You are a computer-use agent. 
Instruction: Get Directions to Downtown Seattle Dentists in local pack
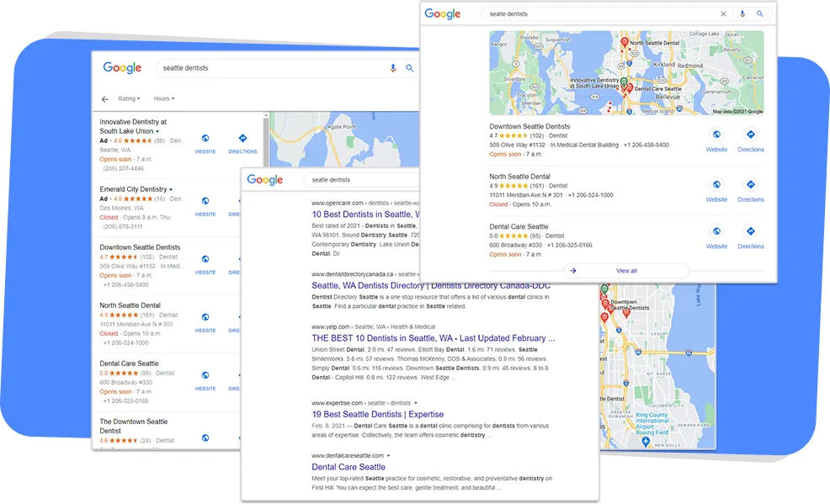click(751, 135)
